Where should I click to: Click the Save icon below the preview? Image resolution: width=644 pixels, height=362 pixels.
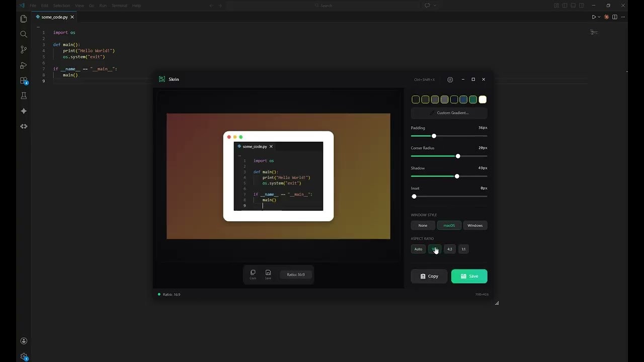point(268,274)
